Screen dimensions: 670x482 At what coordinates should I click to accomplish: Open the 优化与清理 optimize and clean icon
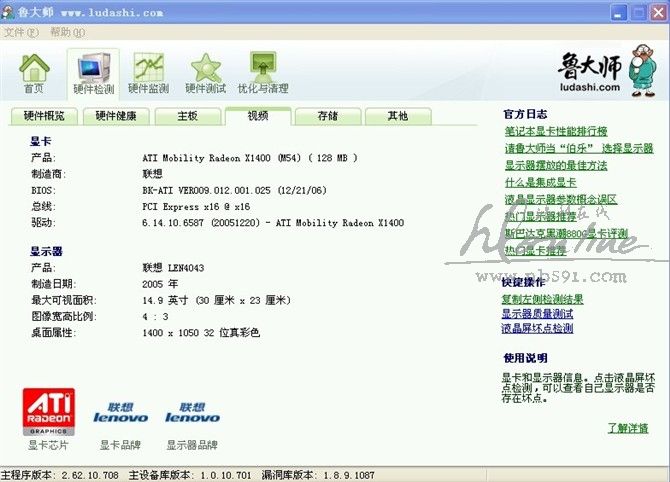click(263, 73)
